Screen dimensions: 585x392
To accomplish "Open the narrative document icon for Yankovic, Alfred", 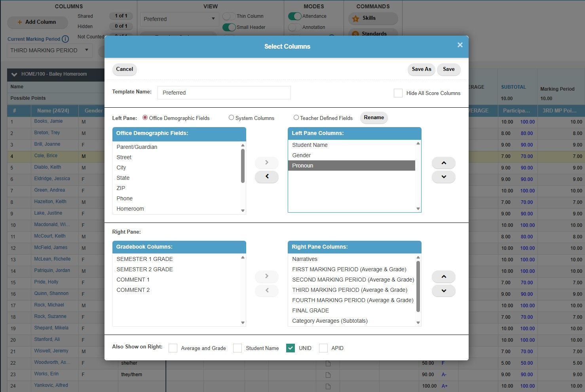I will (328, 386).
